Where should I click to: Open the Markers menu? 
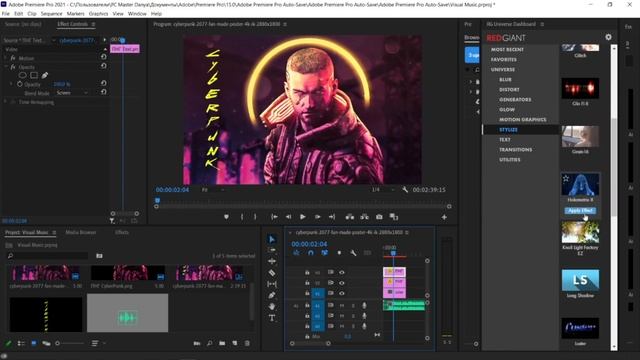[x=76, y=13]
